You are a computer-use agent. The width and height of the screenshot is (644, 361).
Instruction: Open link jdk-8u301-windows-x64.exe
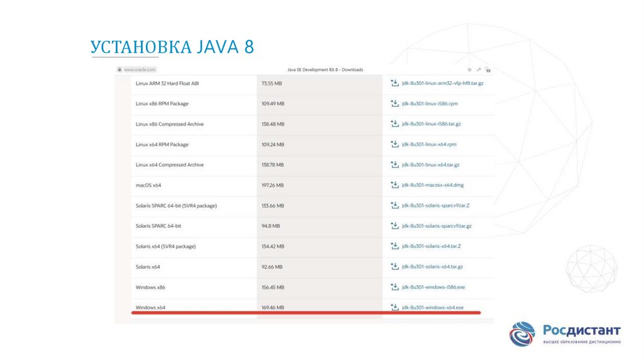433,307
